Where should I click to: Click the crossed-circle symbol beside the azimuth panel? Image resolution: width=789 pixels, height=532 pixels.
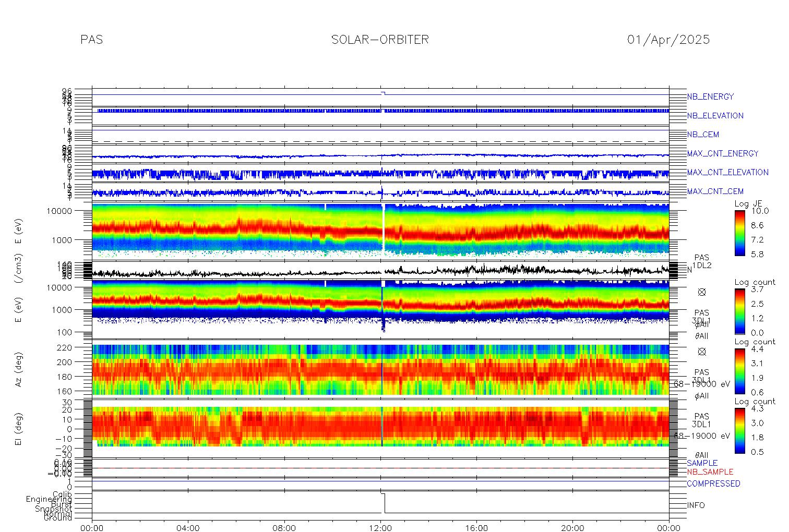(702, 352)
